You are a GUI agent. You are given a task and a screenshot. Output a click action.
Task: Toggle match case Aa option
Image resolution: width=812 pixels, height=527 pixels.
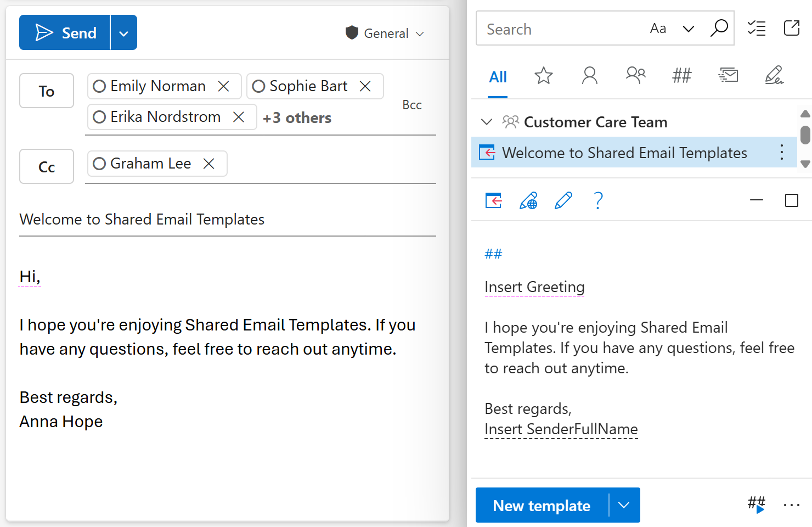[658, 29]
